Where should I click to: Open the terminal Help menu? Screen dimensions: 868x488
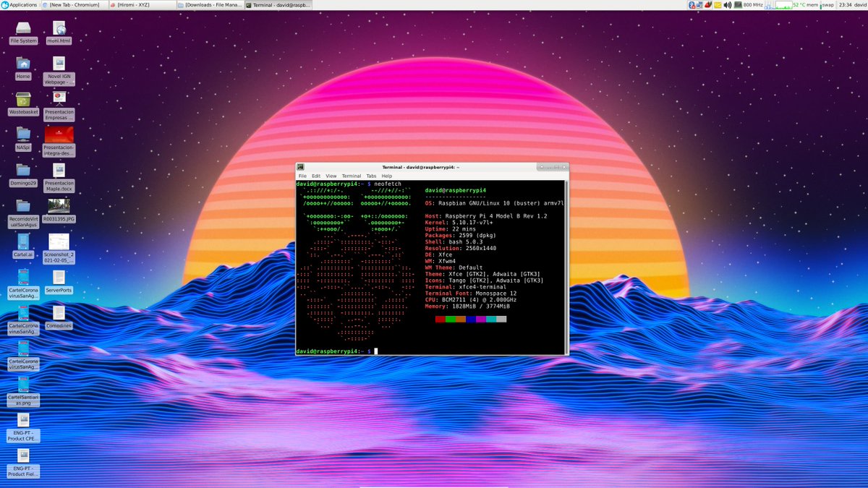[x=387, y=176]
